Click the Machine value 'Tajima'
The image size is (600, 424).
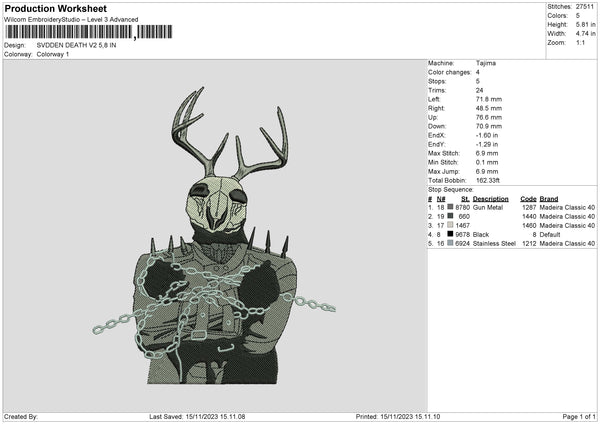486,63
